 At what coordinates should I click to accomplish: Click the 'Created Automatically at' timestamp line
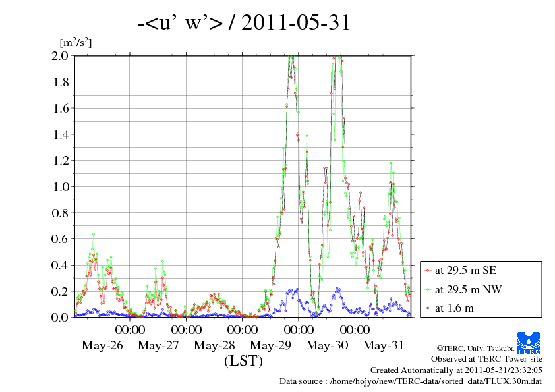(456, 370)
